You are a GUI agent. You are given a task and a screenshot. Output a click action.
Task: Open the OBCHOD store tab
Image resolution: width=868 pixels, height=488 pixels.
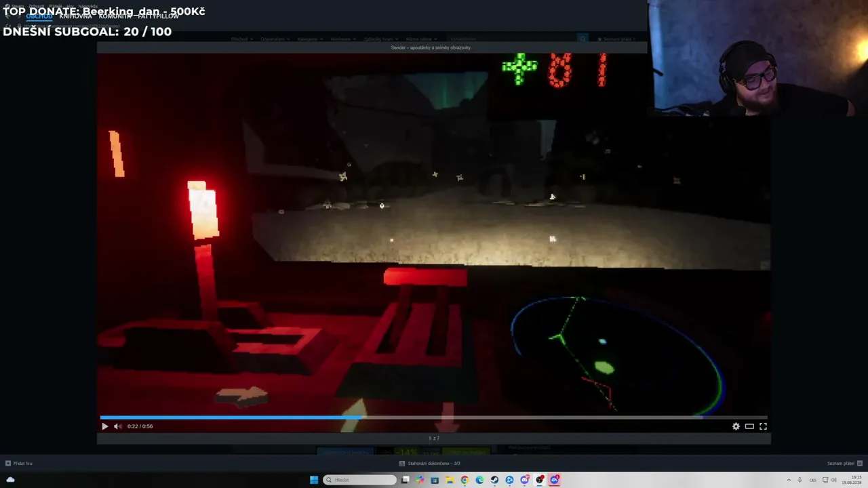coord(39,16)
